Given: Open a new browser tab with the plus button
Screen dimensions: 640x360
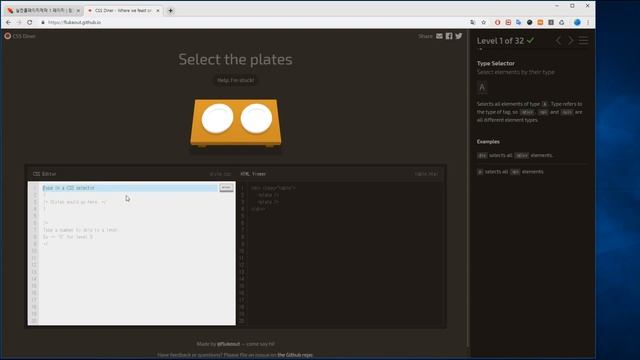Looking at the screenshot, I should (171, 11).
